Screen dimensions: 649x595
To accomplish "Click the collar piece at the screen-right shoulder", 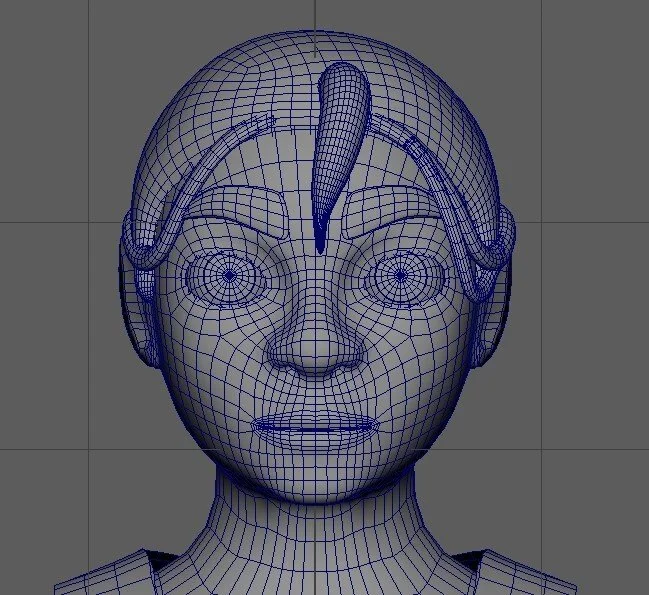I will [x=517, y=575].
